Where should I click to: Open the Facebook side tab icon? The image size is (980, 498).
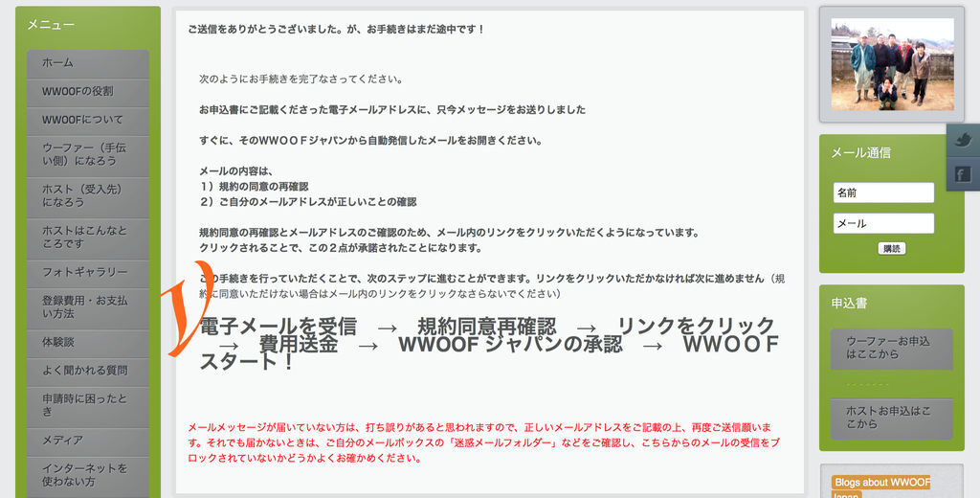(963, 174)
